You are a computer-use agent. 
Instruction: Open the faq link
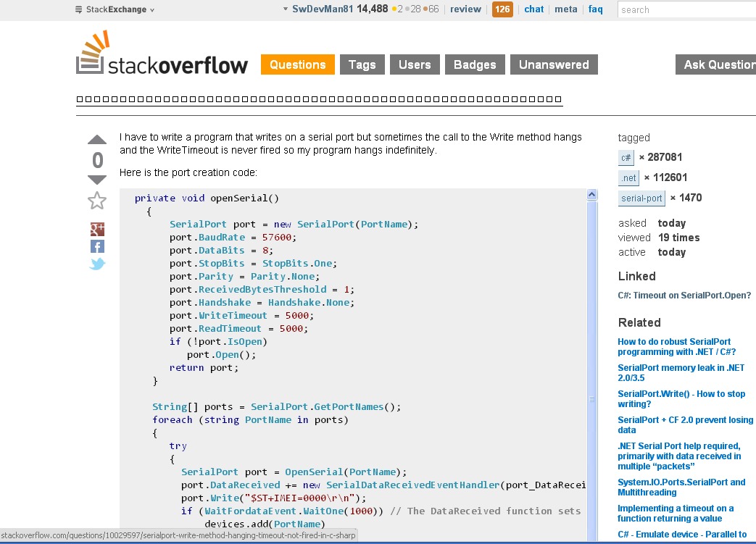(595, 9)
